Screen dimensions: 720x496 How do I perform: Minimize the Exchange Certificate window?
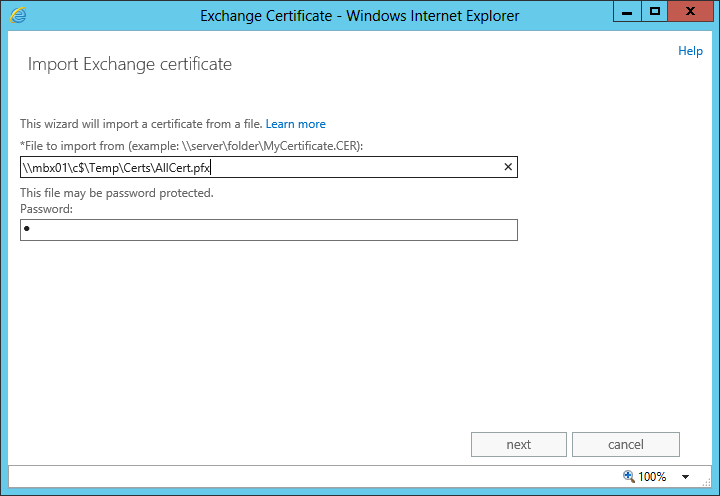pyautogui.click(x=628, y=12)
